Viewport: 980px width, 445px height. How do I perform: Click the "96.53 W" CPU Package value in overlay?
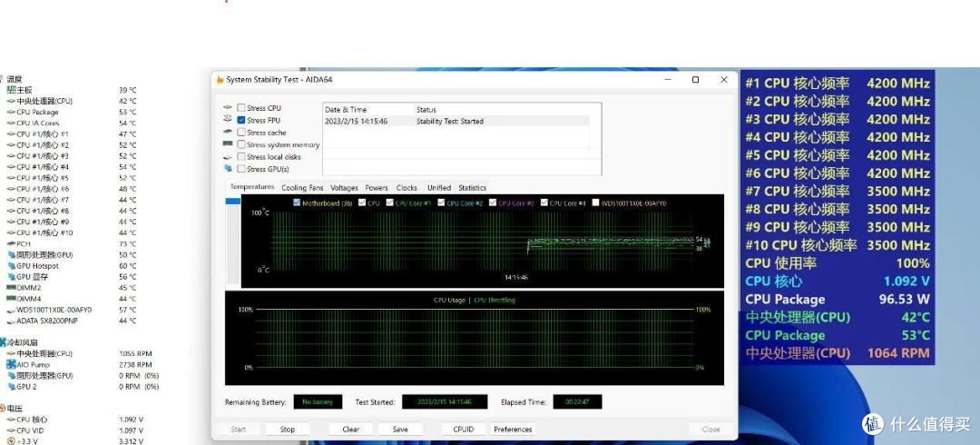point(905,299)
